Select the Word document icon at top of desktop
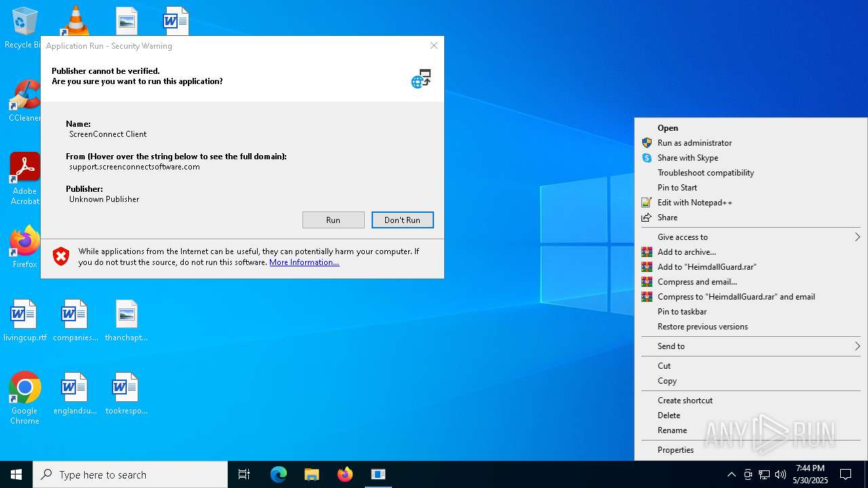The width and height of the screenshot is (868, 488). (176, 20)
